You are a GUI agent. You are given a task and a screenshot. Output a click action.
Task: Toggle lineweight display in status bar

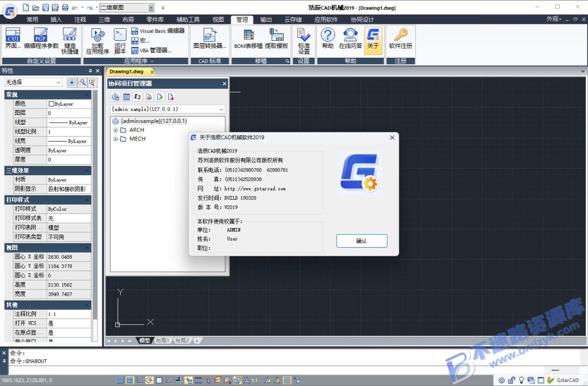coord(198,380)
